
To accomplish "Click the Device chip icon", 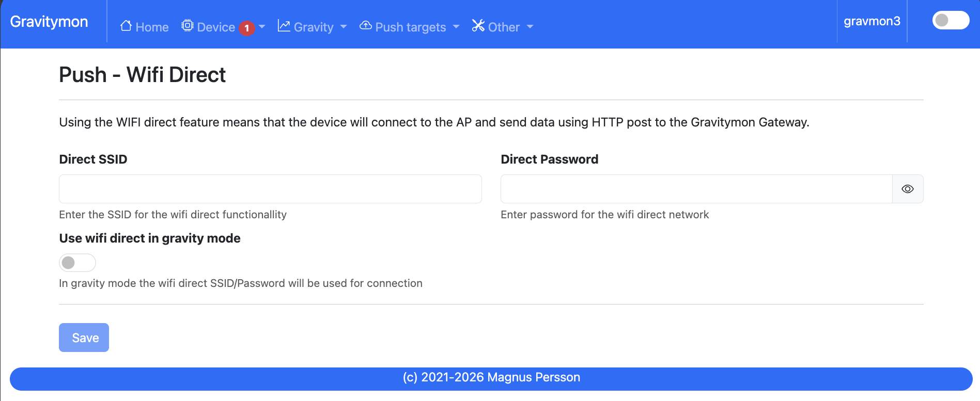I will point(188,26).
